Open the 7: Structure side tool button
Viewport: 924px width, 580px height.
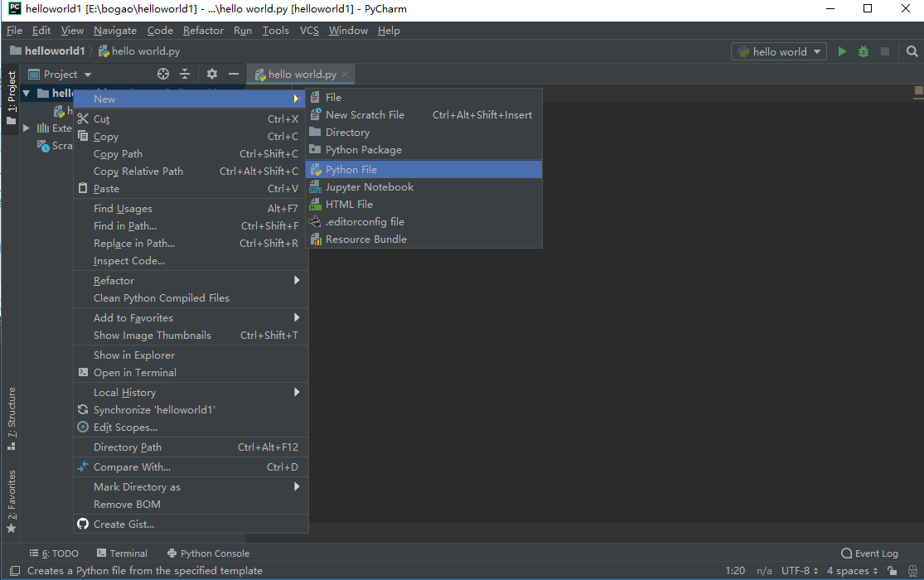click(x=12, y=418)
